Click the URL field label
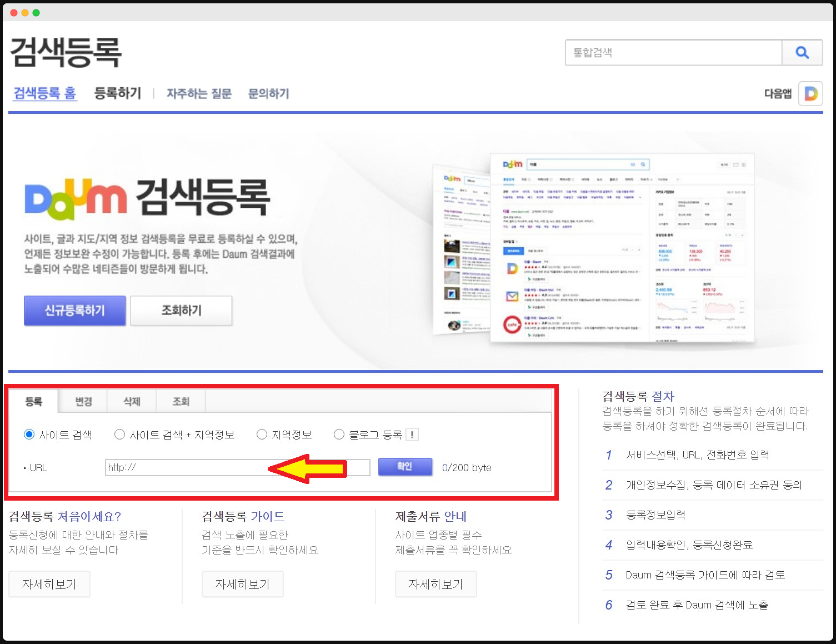Viewport: 836px width, 644px height. point(38,468)
